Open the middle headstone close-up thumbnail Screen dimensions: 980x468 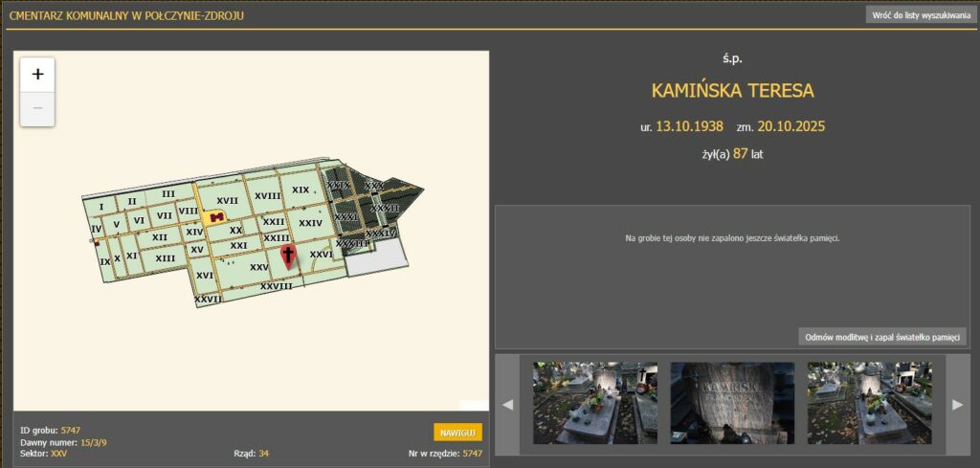(732, 403)
